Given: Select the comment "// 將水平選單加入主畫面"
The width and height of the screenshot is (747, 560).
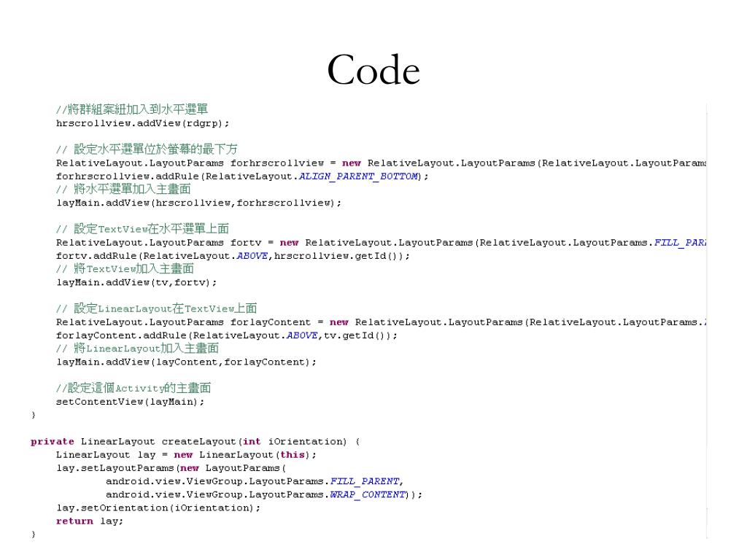Looking at the screenshot, I should point(123,189).
